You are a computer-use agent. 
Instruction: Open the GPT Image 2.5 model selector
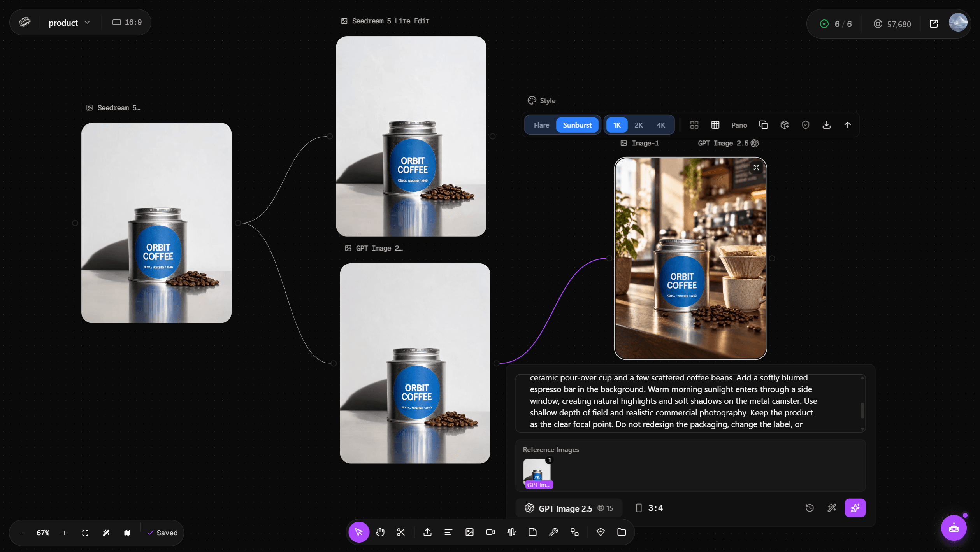click(x=569, y=508)
